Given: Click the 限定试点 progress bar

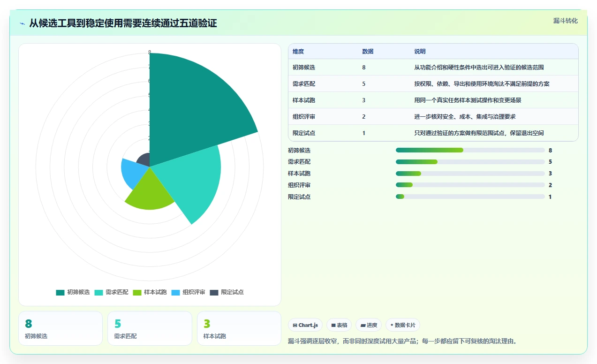Looking at the screenshot, I should 470,197.
